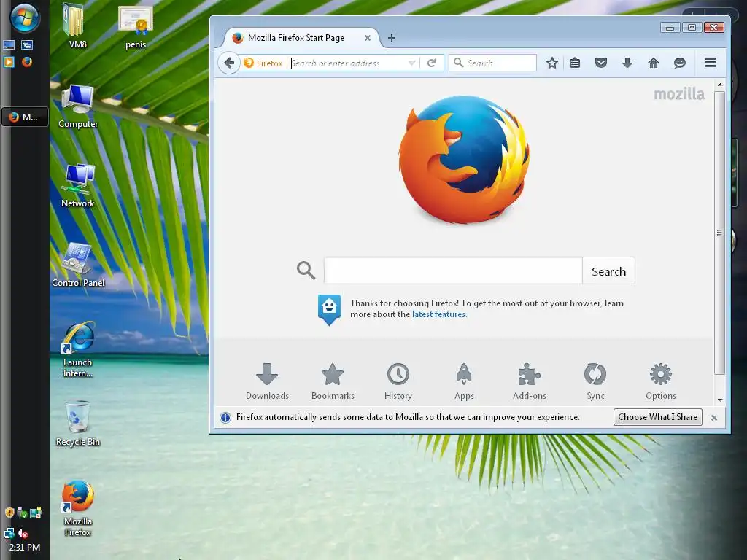
Task: Click the media player quick launch icon
Action: coord(9,62)
